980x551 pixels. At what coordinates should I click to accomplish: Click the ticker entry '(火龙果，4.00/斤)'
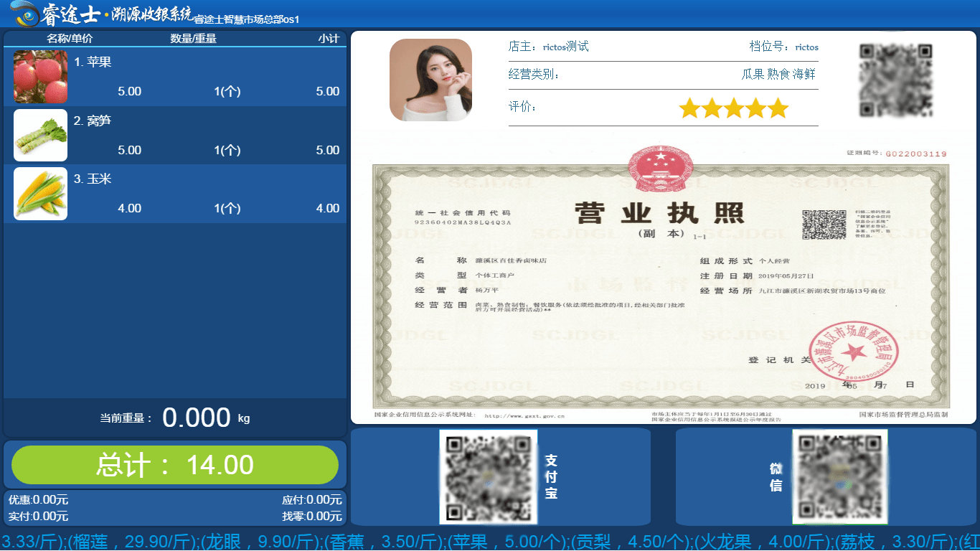pyautogui.click(x=762, y=541)
